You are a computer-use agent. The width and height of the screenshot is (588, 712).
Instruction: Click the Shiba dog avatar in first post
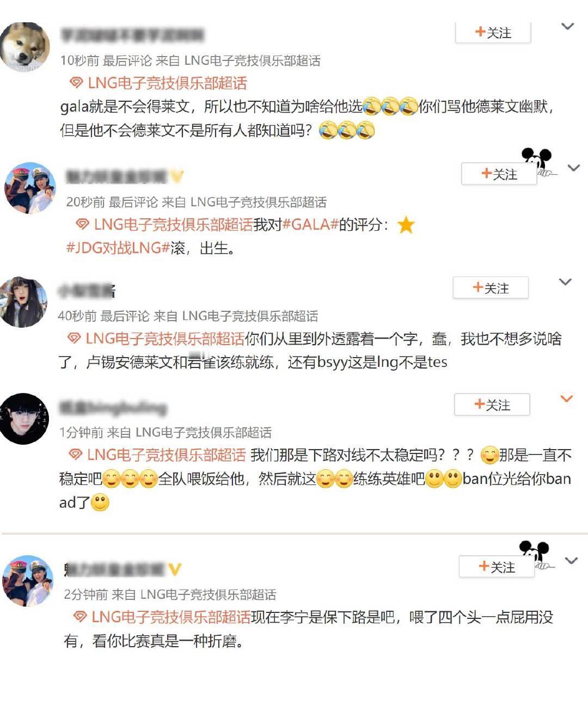pyautogui.click(x=24, y=47)
